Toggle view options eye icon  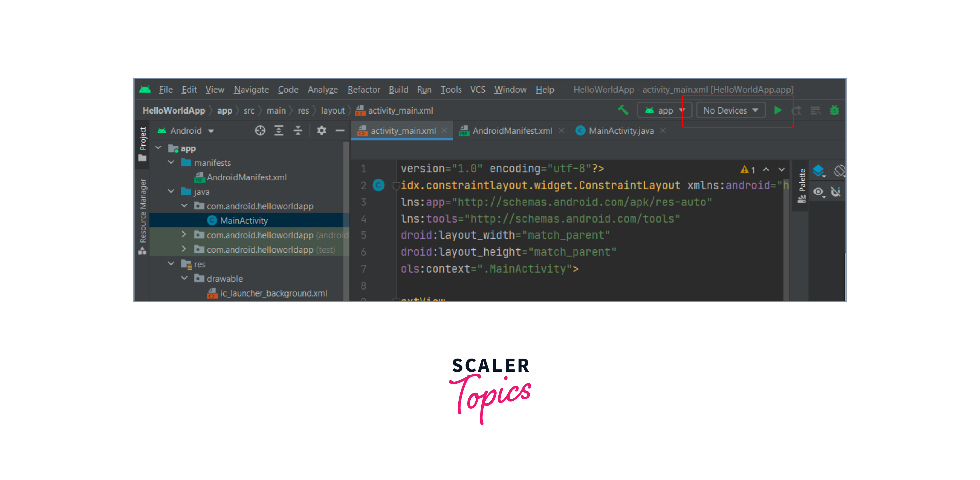(818, 192)
